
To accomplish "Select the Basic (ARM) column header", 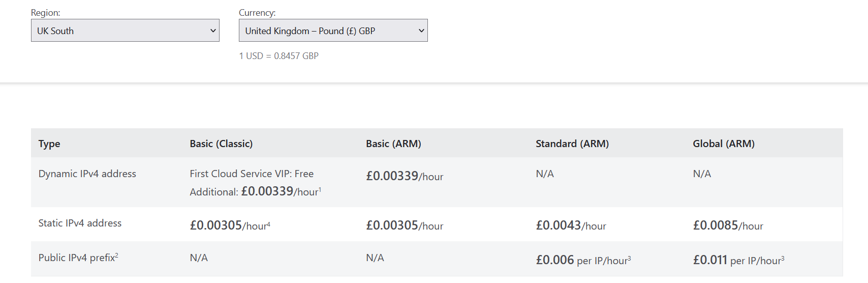I will click(x=393, y=144).
